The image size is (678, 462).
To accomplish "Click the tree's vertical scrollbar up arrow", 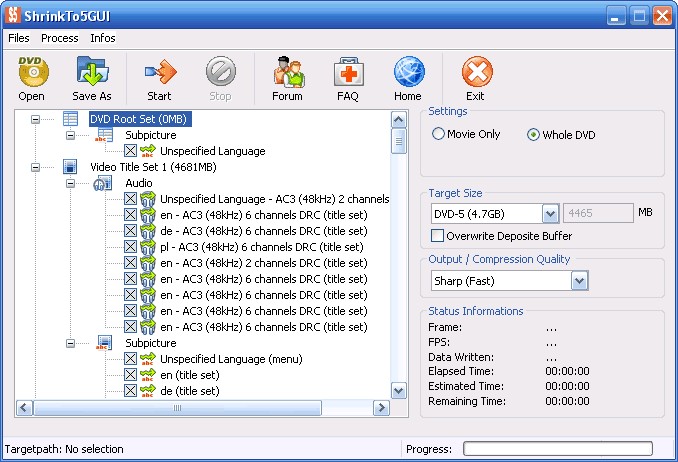I will (398, 119).
